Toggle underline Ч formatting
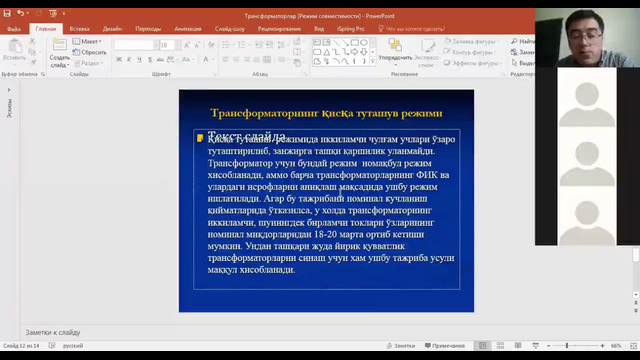The height and width of the screenshot is (360, 640). click(x=140, y=60)
